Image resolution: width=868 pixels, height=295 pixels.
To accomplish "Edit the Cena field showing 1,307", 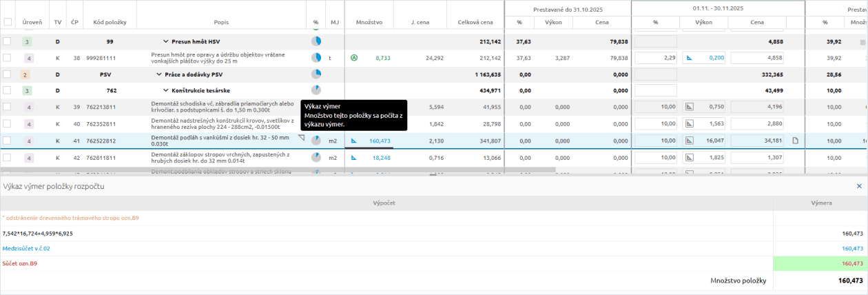I will [758, 158].
